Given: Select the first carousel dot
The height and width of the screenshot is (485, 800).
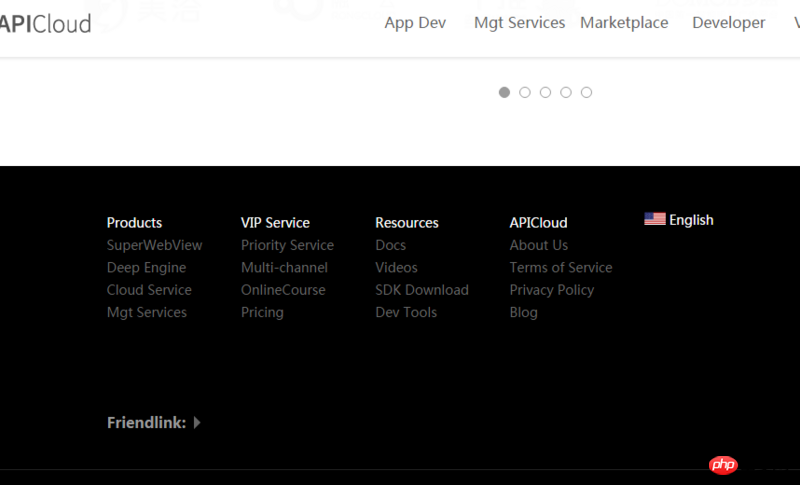Looking at the screenshot, I should pos(504,92).
